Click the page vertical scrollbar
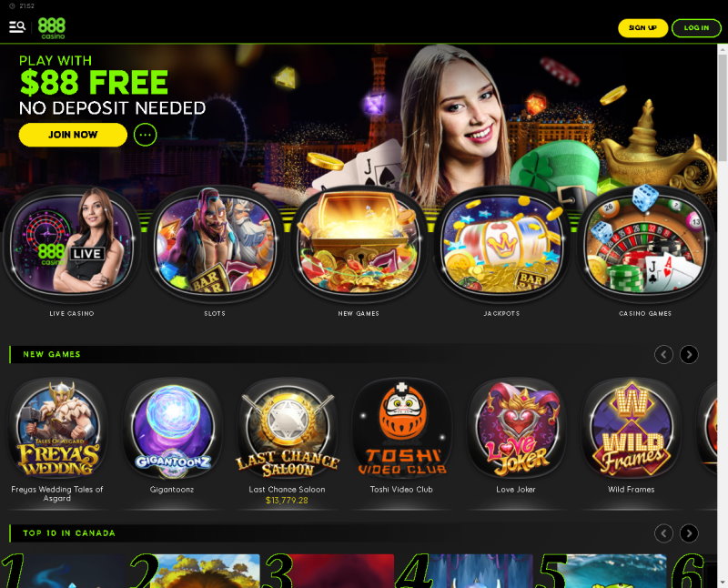The width and height of the screenshot is (728, 588). pyautogui.click(x=723, y=316)
